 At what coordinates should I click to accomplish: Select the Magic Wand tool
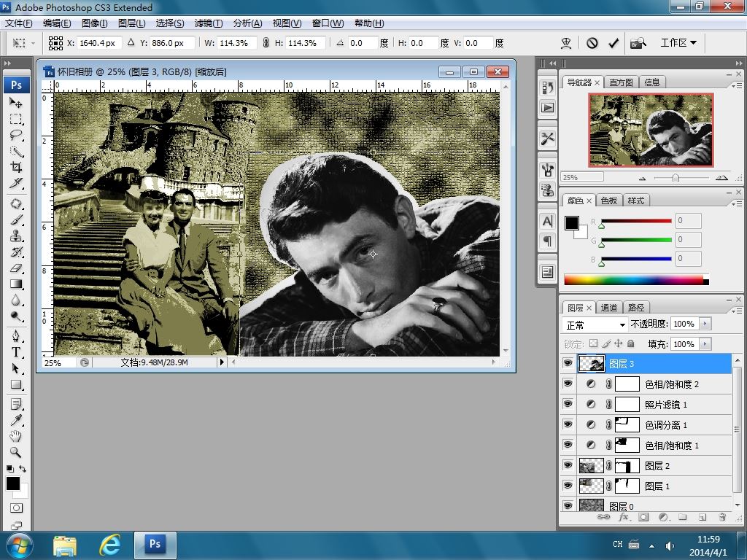coord(16,152)
